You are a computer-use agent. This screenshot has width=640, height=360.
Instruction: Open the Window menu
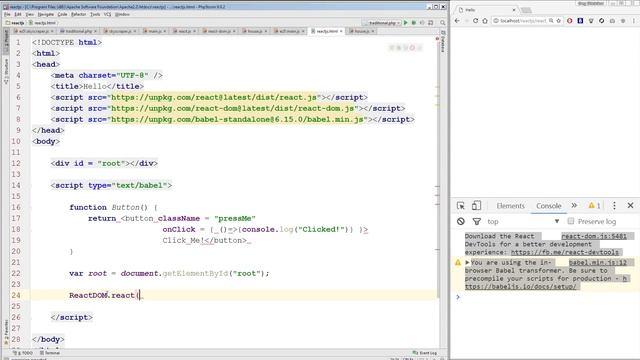point(122,14)
